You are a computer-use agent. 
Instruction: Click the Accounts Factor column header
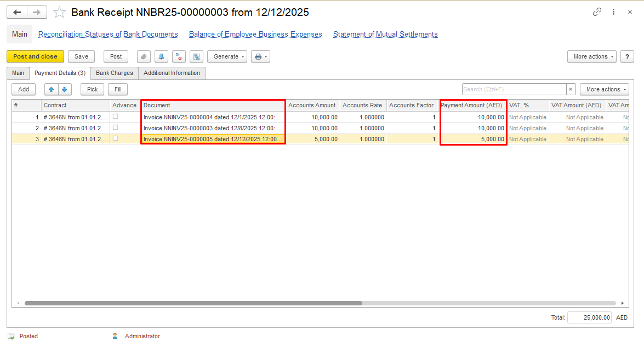coord(412,106)
